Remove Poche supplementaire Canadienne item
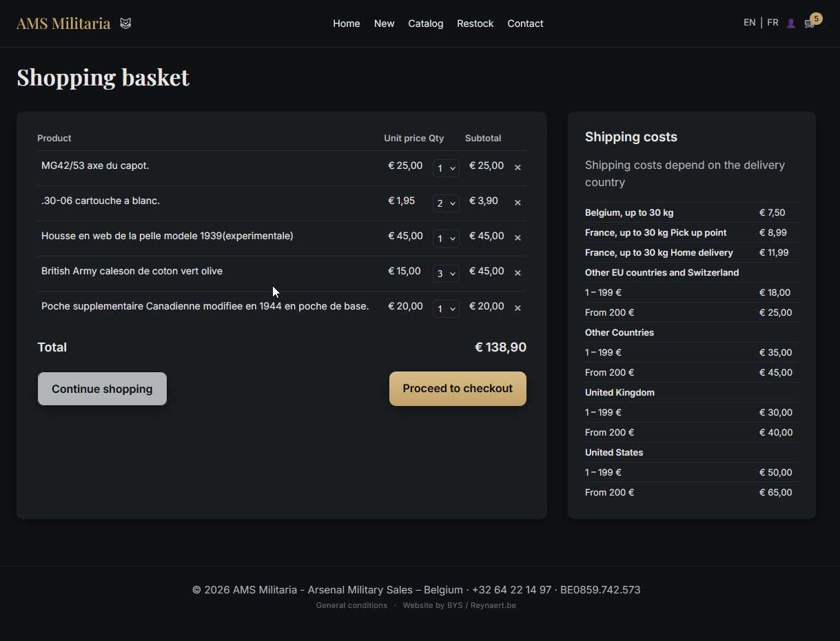Screen dimensions: 840x641 coord(518,308)
